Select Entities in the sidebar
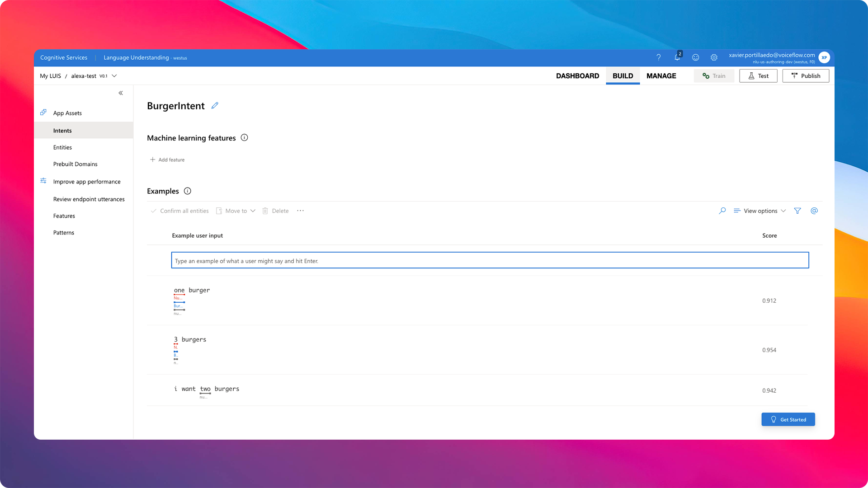Image resolution: width=868 pixels, height=488 pixels. [62, 147]
